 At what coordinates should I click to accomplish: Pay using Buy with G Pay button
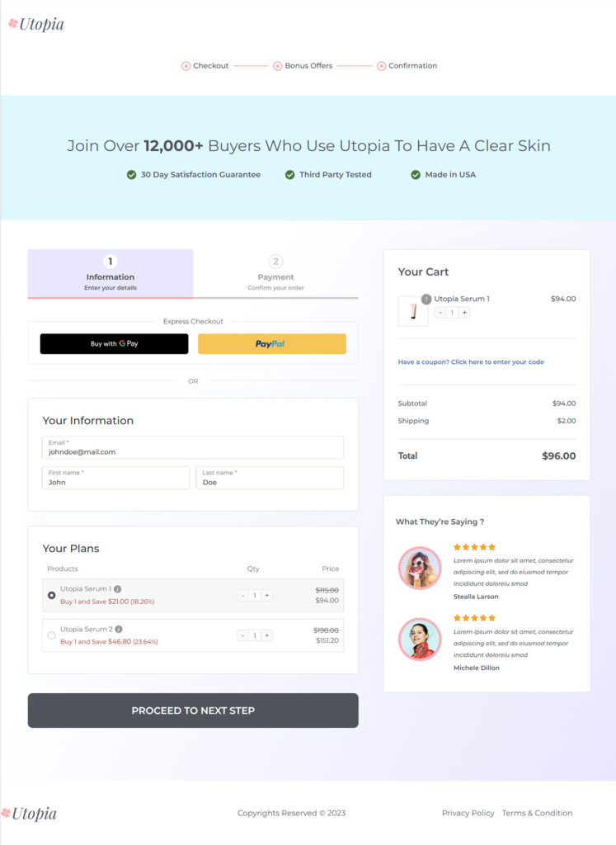point(114,344)
